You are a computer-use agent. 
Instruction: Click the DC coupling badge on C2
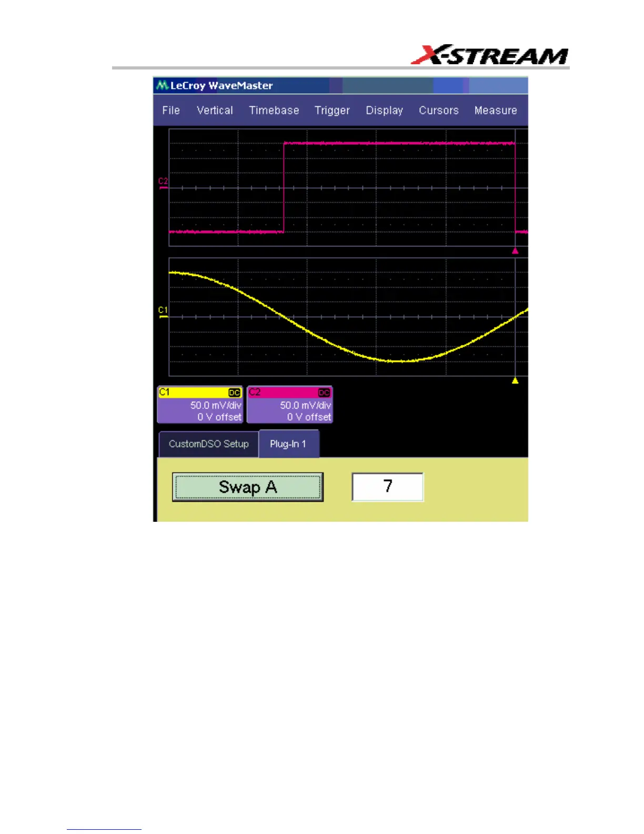[324, 393]
